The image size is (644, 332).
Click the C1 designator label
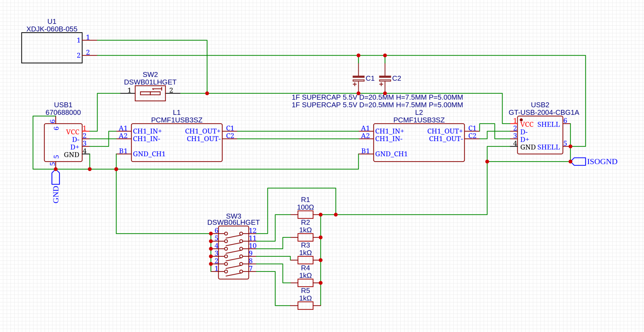370,78
